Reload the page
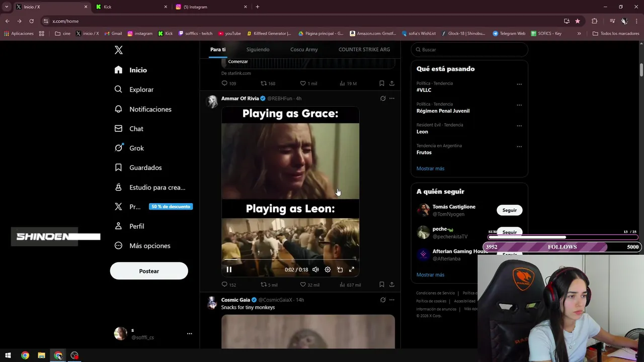The image size is (644, 362). pos(31,21)
